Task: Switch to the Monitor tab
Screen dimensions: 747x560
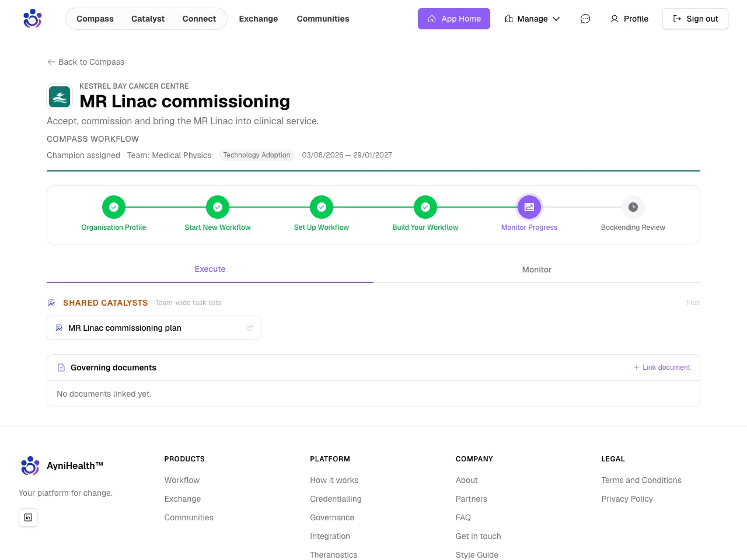Action: [x=537, y=269]
